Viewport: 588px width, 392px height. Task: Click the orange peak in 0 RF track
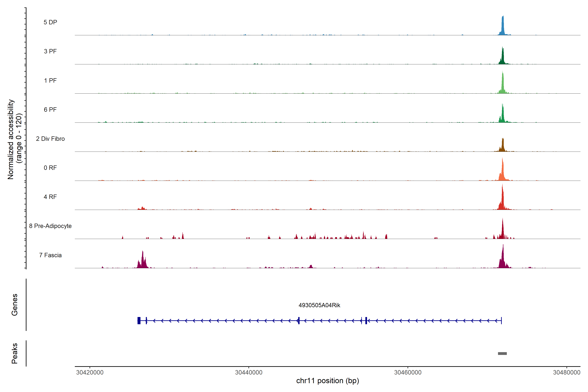503,172
